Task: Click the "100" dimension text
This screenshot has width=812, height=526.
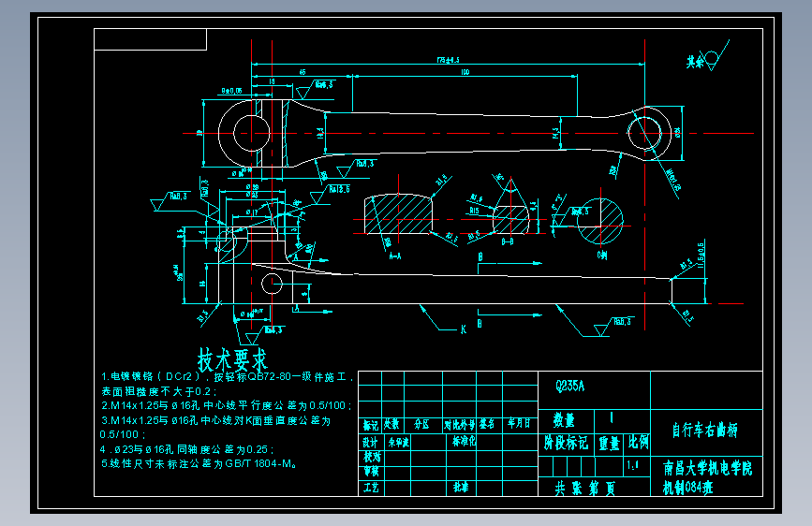Action: 465,72
